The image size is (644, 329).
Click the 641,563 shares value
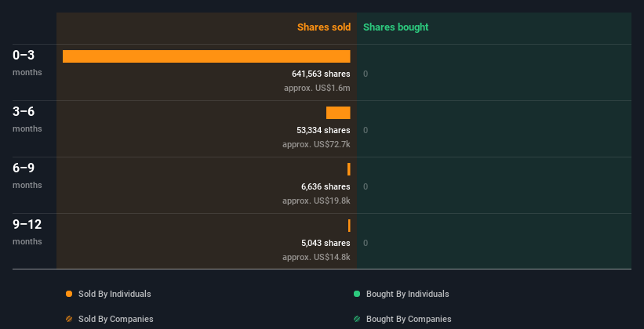point(321,74)
